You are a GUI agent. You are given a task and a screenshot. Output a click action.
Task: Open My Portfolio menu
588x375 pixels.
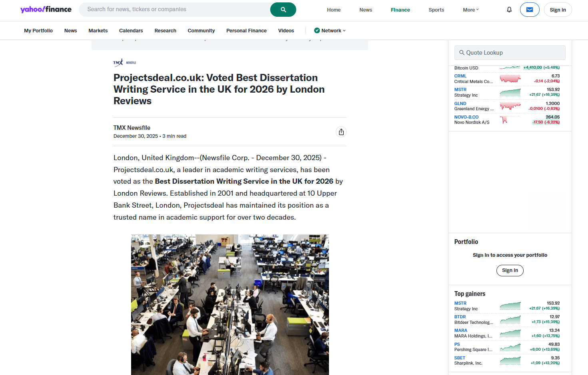pyautogui.click(x=38, y=30)
